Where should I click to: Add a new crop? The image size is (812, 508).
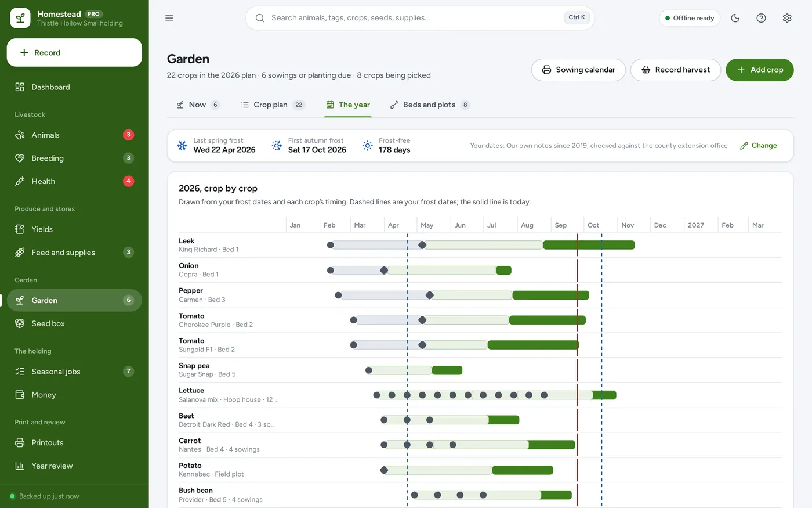click(x=760, y=70)
